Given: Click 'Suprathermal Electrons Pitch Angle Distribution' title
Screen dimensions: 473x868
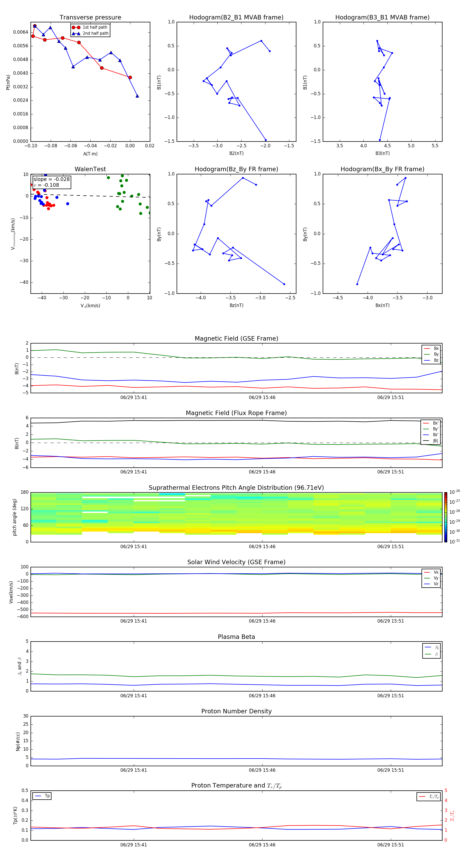Looking at the screenshot, I should (236, 488).
